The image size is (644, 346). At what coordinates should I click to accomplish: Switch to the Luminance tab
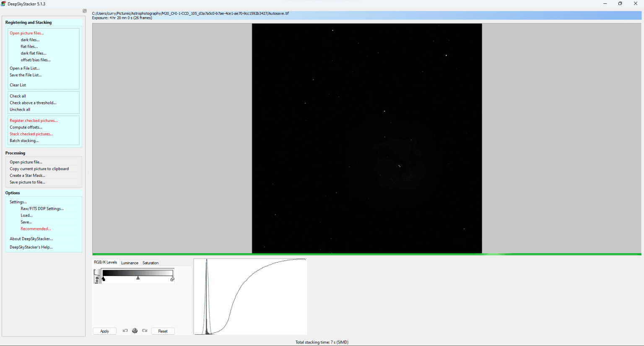coord(130,263)
